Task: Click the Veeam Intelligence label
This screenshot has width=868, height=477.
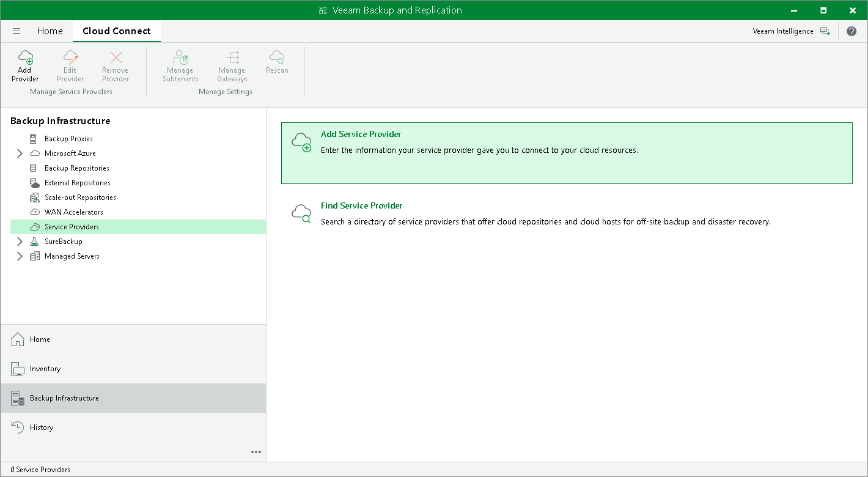Action: 783,31
